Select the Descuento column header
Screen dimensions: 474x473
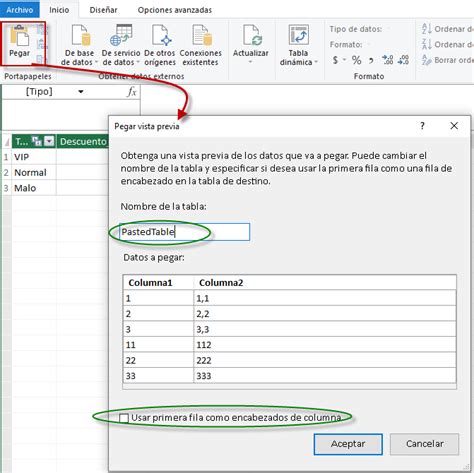[83, 141]
